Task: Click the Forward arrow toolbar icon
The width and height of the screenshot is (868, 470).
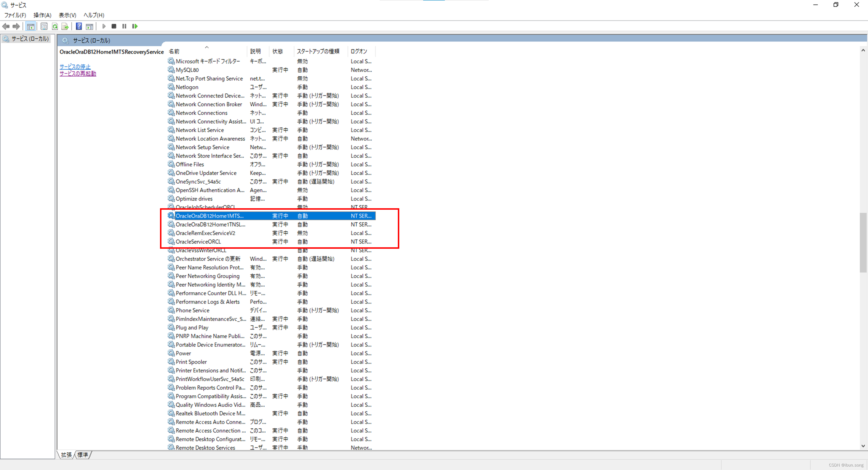Action: 16,26
